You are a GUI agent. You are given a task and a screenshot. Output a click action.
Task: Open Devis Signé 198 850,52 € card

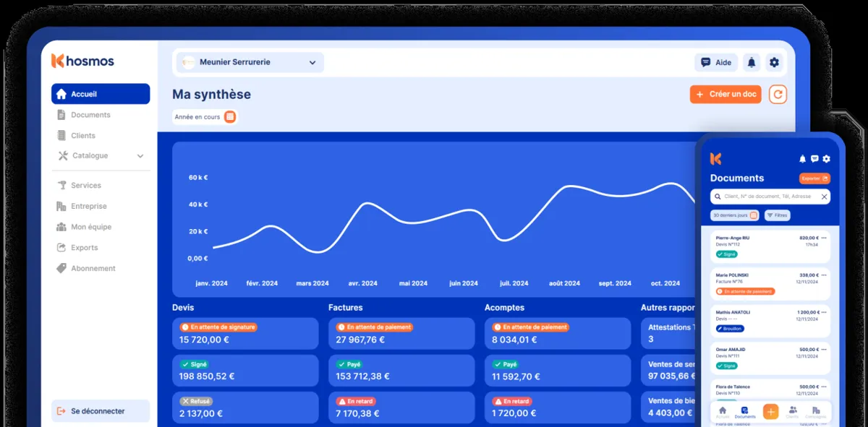tap(245, 371)
